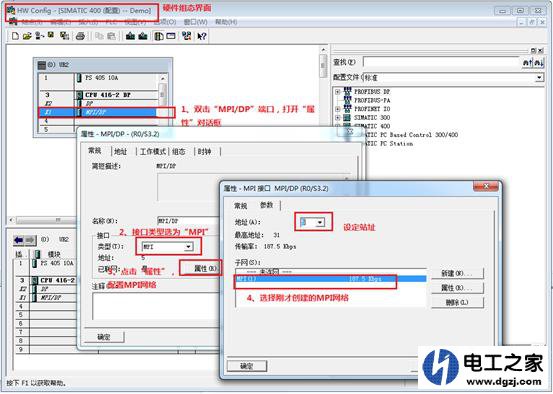Open the 类型 interface type MPI dropdown
Screen dimensions: 553x394
(189, 247)
